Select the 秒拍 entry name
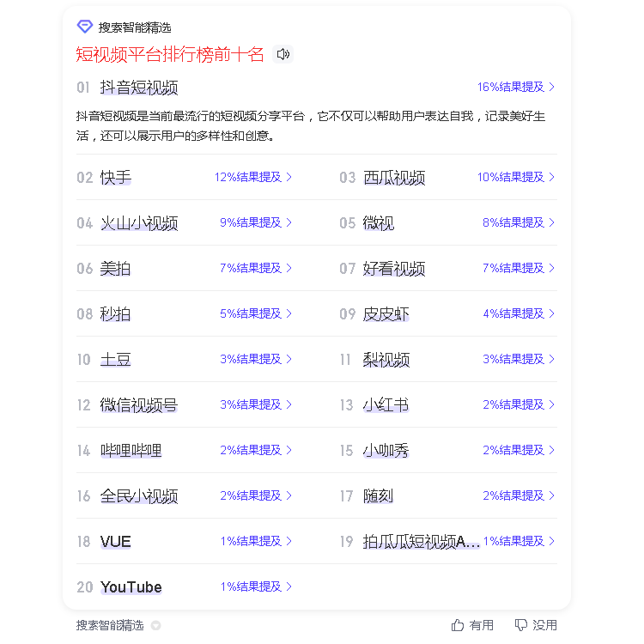 tap(115, 314)
